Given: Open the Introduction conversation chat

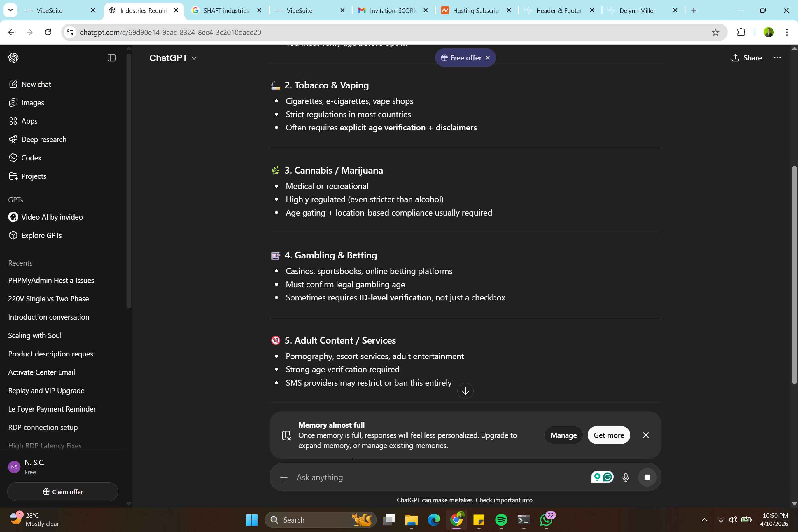Looking at the screenshot, I should click(49, 317).
